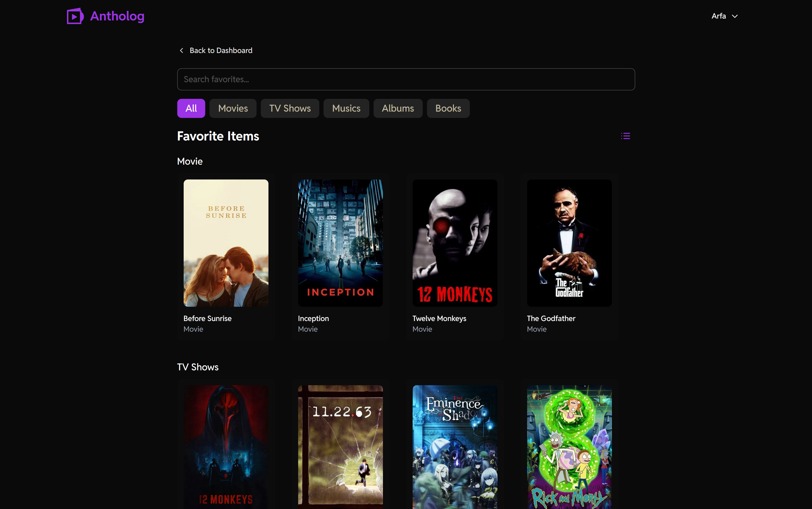Screen dimensions: 812x509
Task: Select the All filter tab
Action: point(191,108)
